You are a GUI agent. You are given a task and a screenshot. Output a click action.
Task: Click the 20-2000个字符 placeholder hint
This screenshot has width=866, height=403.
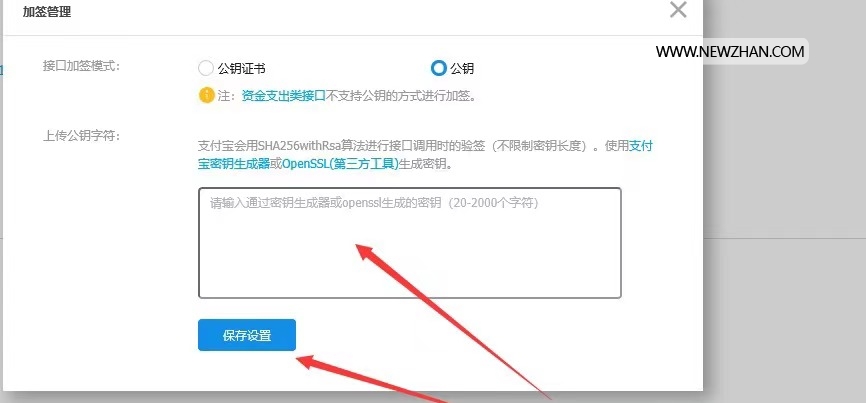493,203
